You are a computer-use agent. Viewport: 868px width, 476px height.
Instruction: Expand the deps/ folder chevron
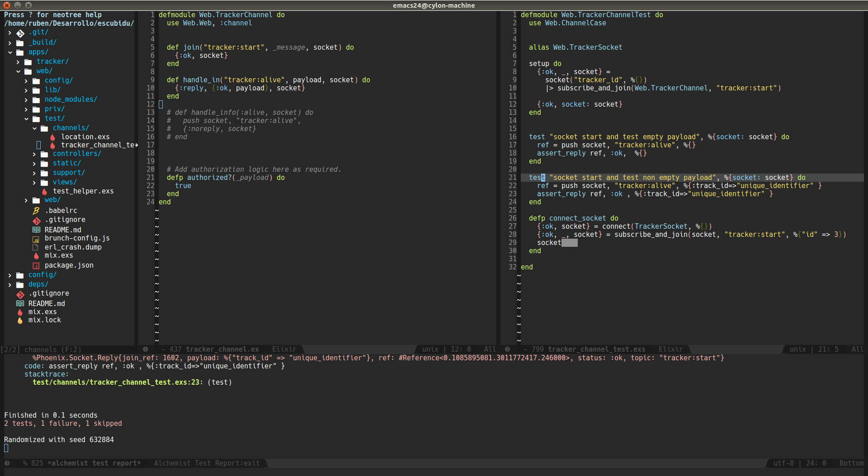pos(9,284)
